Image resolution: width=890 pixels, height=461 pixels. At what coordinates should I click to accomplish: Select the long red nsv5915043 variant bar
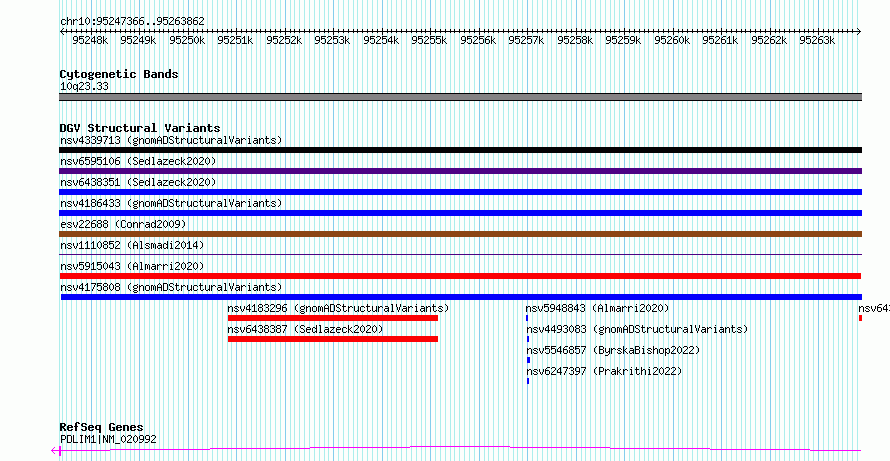[460, 276]
